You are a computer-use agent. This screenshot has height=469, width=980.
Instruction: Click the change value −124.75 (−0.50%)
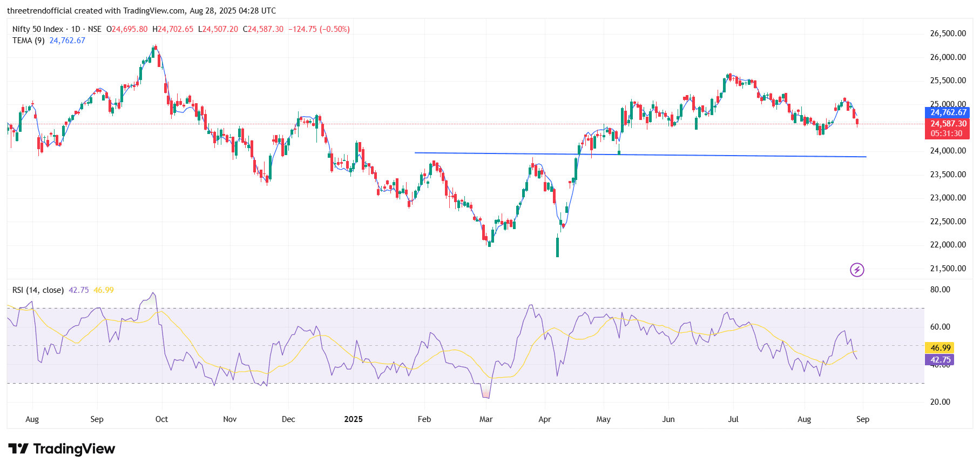pos(319,29)
